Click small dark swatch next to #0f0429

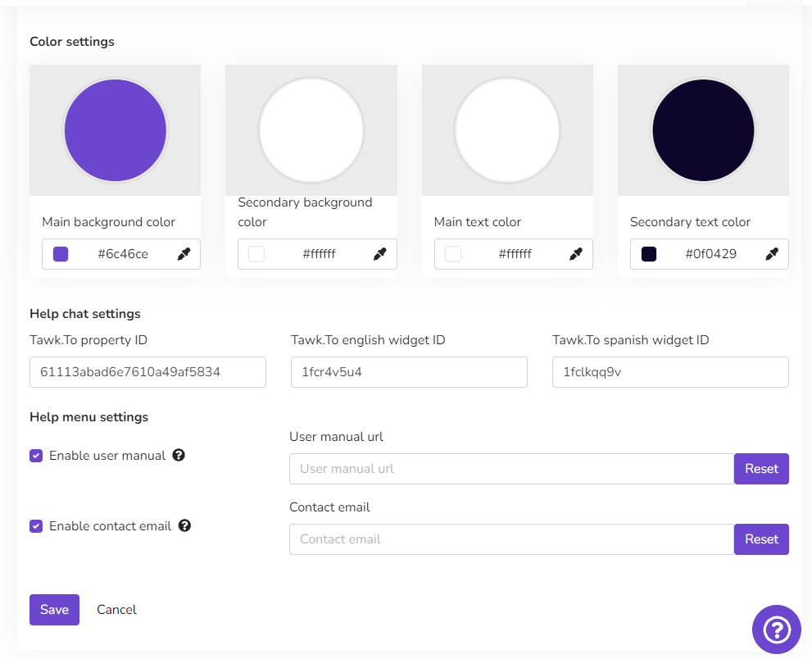[x=649, y=254]
